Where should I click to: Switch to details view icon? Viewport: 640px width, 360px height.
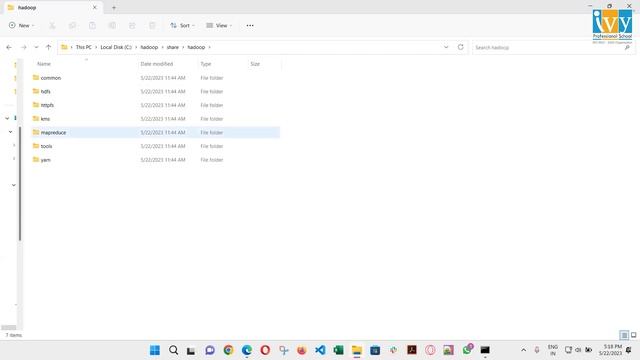624,335
